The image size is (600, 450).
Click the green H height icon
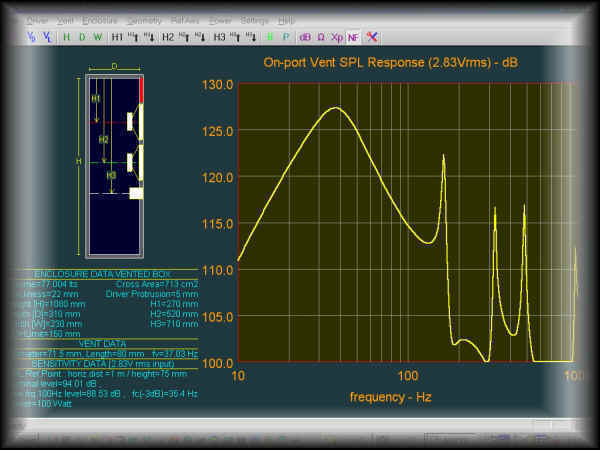tap(67, 37)
